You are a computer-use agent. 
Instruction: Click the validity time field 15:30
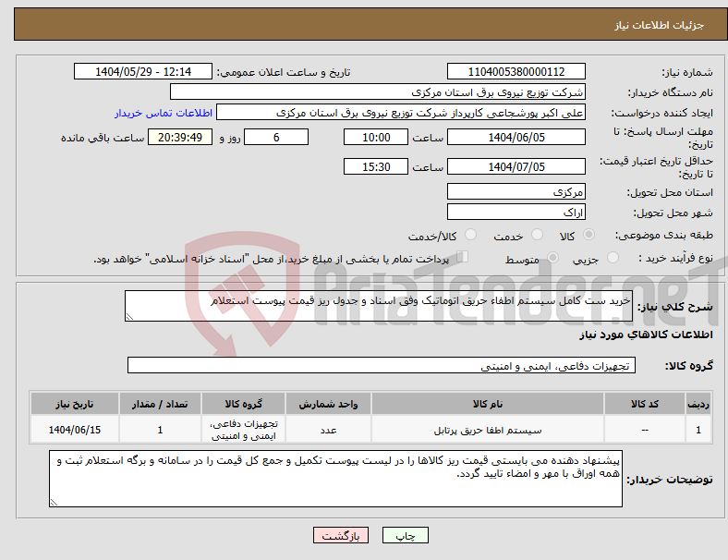pyautogui.click(x=376, y=166)
